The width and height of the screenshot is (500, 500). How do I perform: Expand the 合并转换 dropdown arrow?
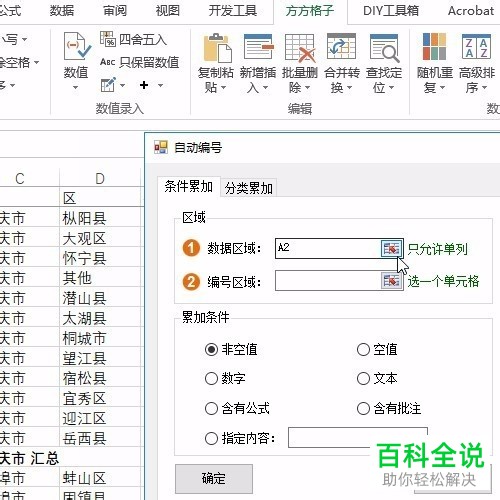tap(349, 88)
